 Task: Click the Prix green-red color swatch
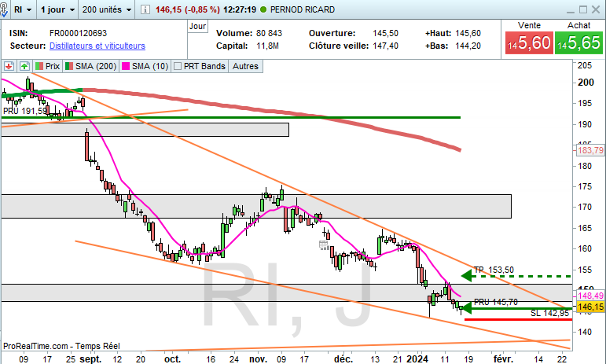[x=39, y=66]
